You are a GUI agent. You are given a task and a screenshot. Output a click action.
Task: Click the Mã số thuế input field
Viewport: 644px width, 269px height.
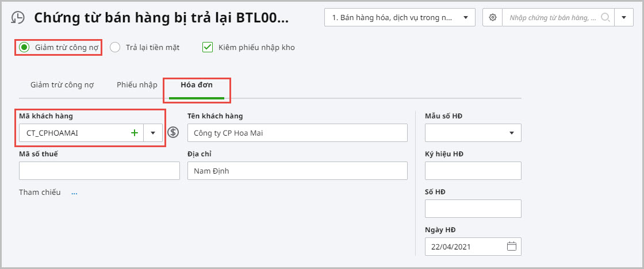coord(99,171)
